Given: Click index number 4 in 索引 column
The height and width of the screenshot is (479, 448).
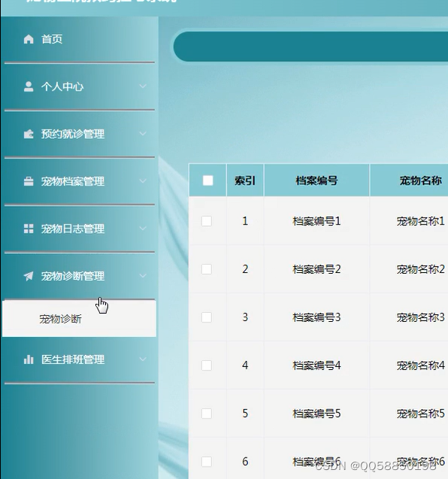Looking at the screenshot, I should coord(245,365).
